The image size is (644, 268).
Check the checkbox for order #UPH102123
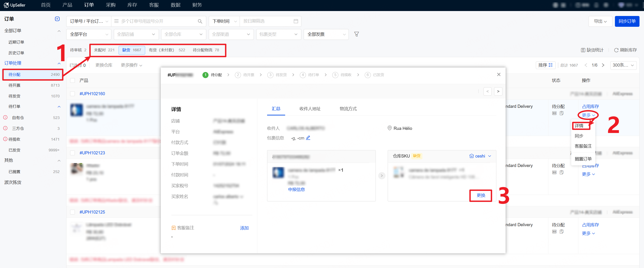click(x=73, y=153)
